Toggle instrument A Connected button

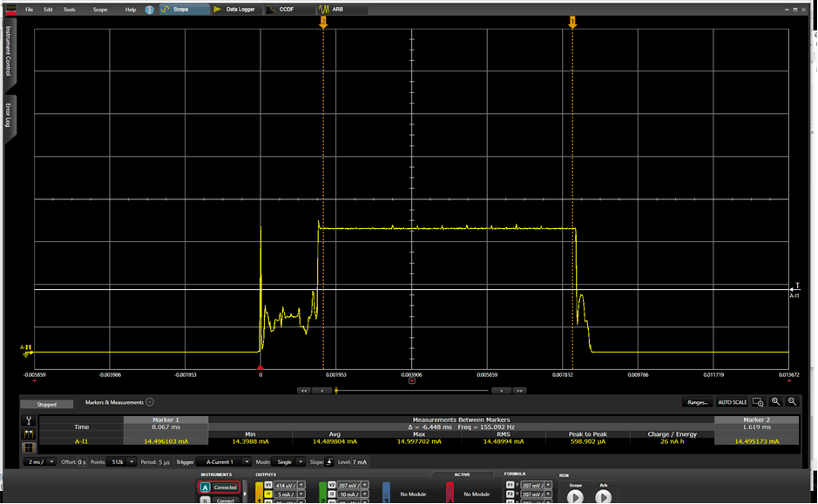[219, 487]
